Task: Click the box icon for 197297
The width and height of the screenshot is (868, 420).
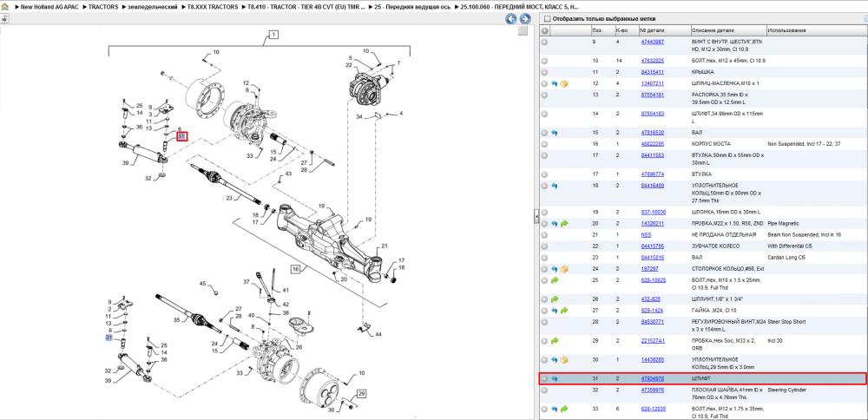Action: click(x=564, y=269)
